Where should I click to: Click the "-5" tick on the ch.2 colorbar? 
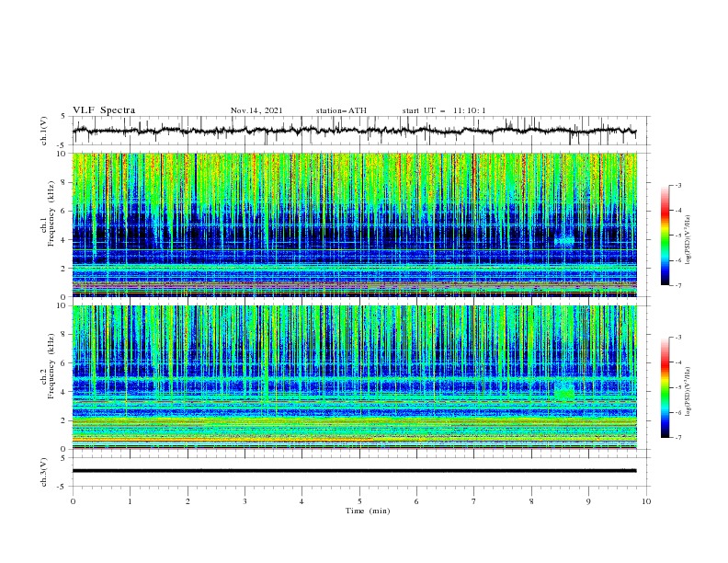(x=677, y=387)
